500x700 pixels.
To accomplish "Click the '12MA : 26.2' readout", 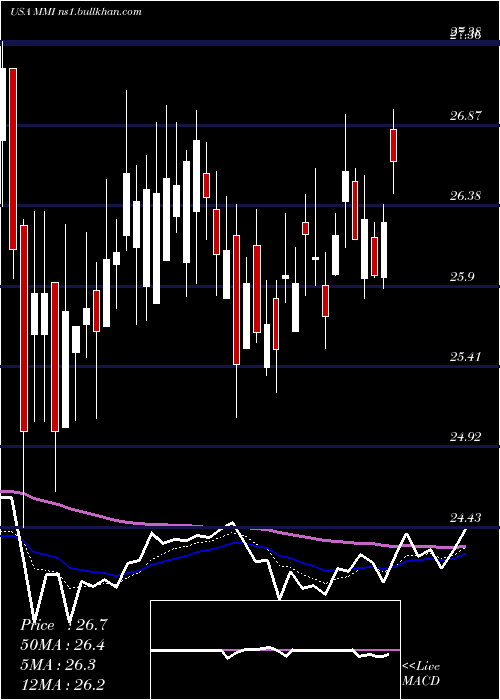I will [x=63, y=684].
